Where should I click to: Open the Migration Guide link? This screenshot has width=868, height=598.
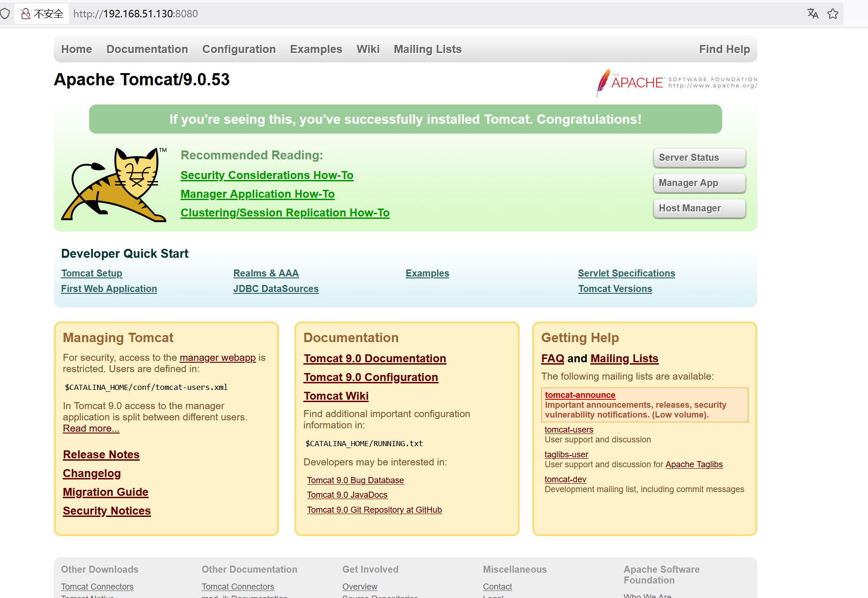pos(106,492)
